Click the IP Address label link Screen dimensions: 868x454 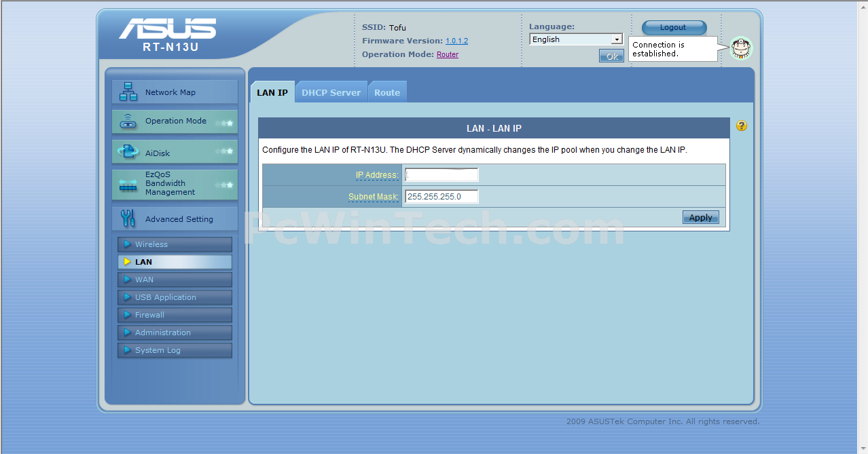(377, 175)
